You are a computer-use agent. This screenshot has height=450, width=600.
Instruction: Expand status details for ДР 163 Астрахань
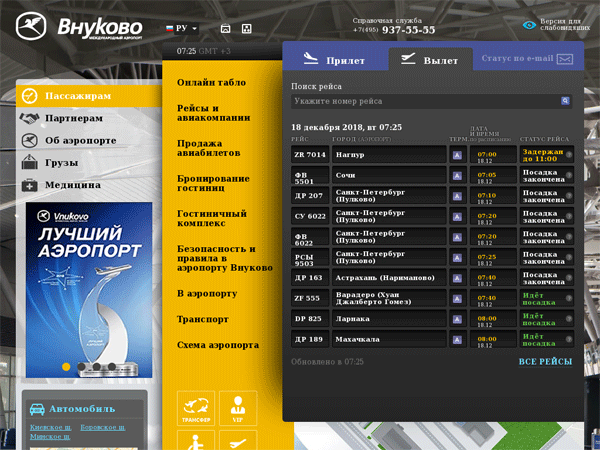point(569,278)
